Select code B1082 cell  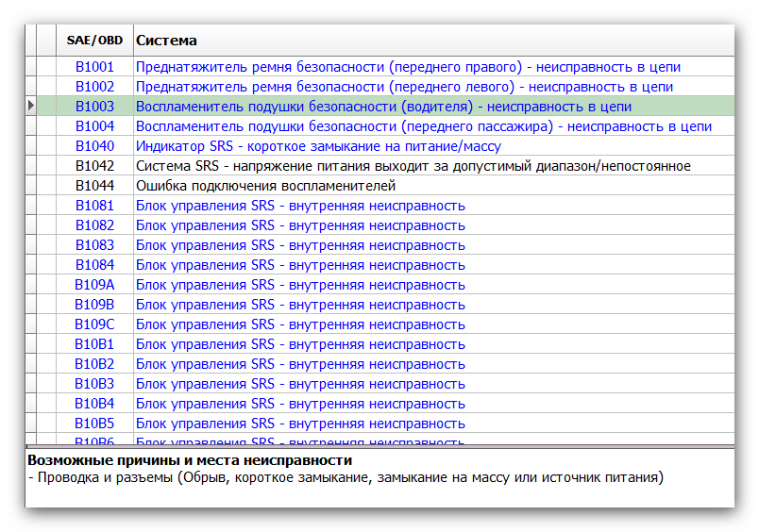click(94, 225)
